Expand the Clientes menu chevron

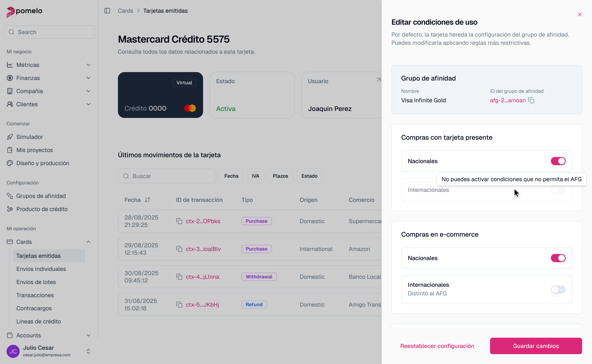point(88,104)
